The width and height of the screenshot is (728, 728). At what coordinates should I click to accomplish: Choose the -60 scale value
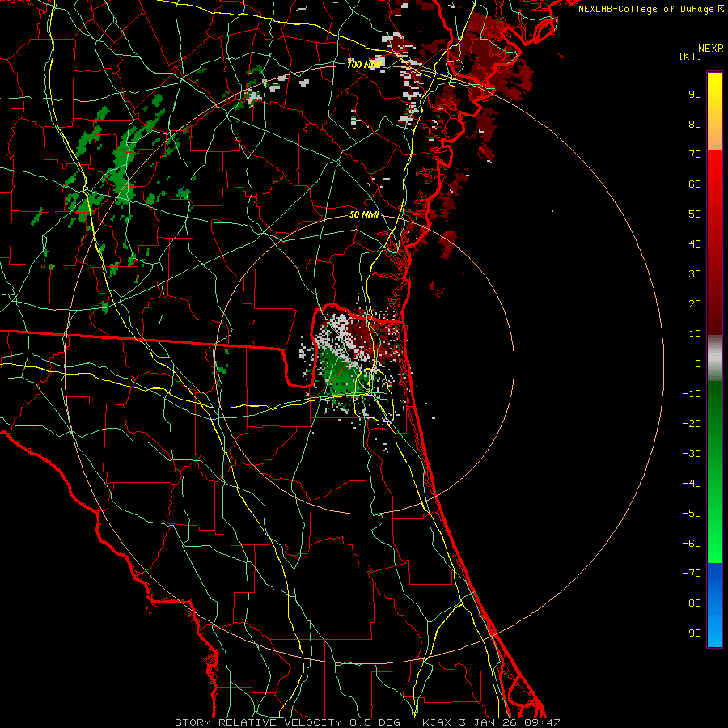point(692,544)
